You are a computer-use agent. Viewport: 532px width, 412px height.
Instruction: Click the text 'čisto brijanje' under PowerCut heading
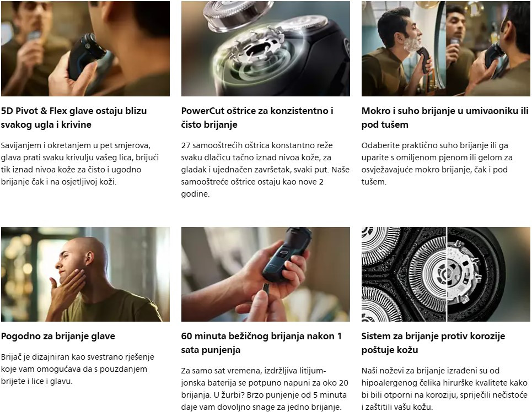coord(209,125)
